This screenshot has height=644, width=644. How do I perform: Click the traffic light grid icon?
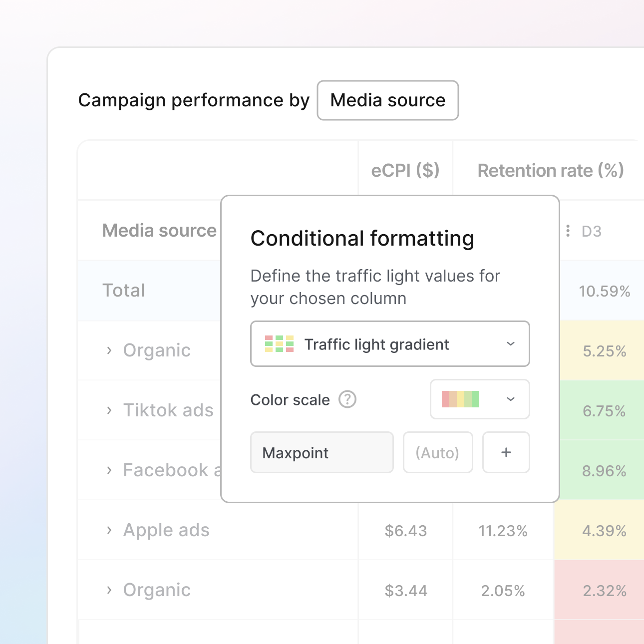[x=279, y=344]
